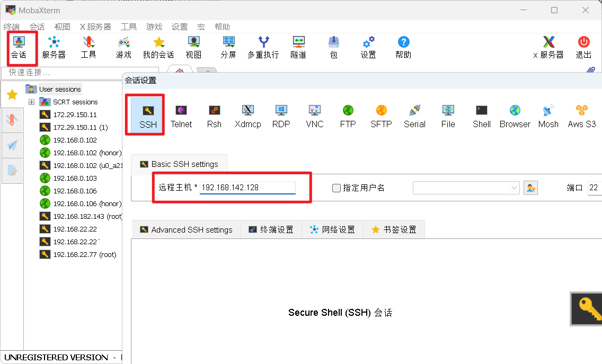Open the X服务器 menu
The image size is (602, 364).
click(x=95, y=26)
